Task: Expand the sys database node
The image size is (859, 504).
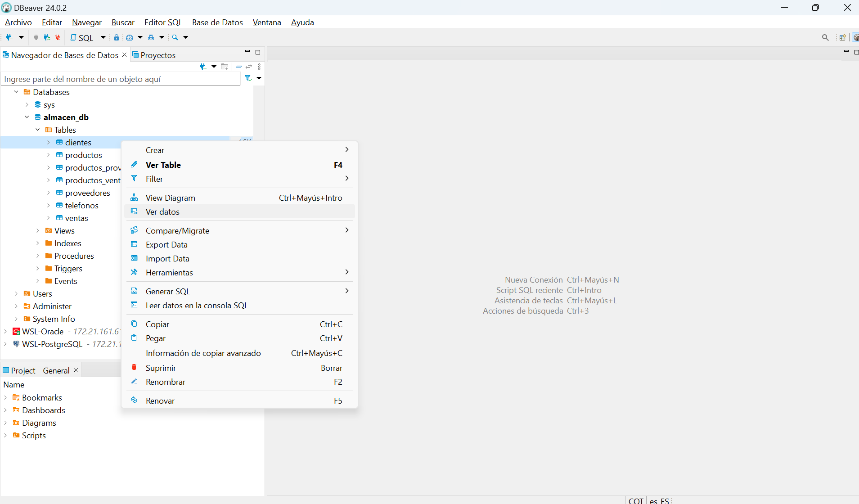Action: (x=27, y=104)
